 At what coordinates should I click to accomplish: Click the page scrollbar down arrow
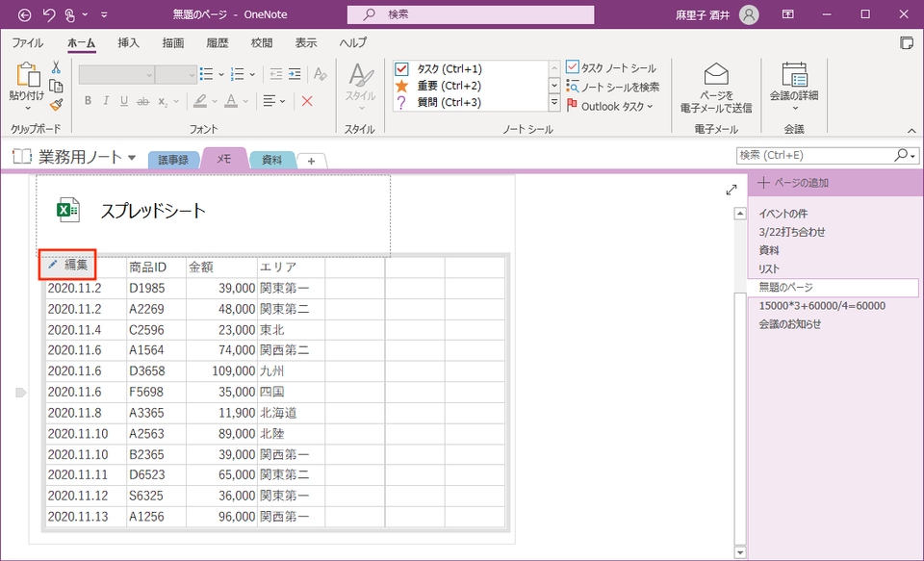[740, 552]
